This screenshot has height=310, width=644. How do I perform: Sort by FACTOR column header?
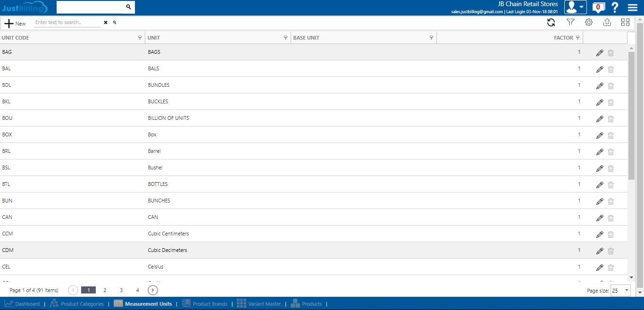pos(563,38)
